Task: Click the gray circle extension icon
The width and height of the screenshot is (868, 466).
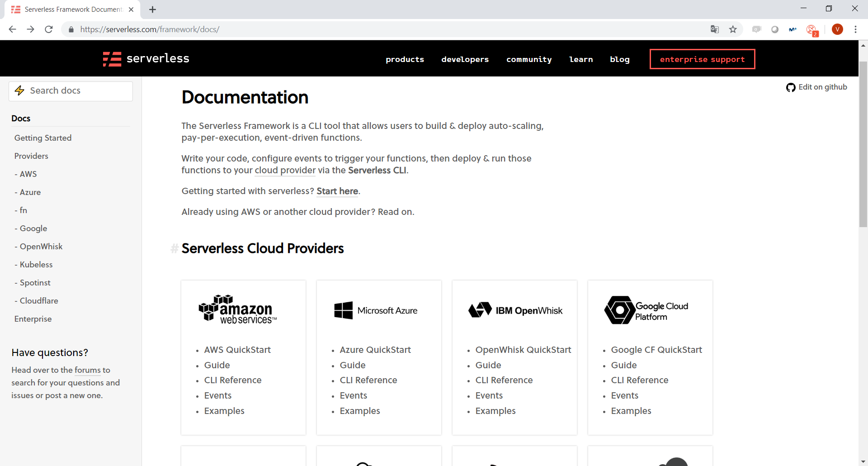Action: pyautogui.click(x=775, y=29)
